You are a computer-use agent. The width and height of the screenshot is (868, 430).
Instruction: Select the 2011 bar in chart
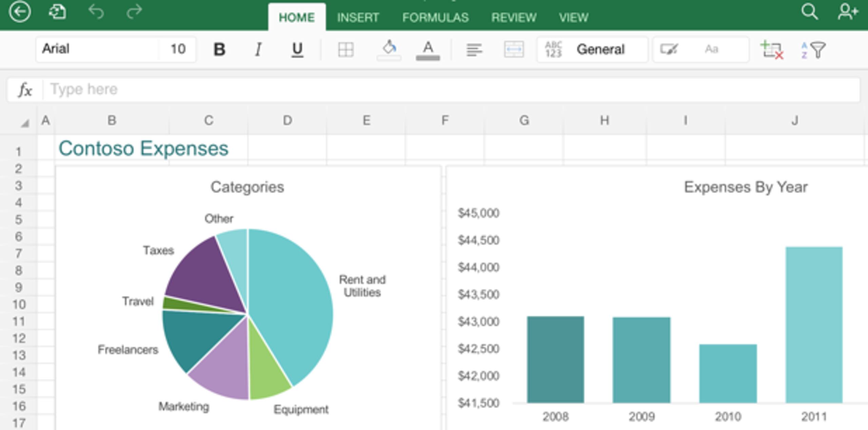coord(814,325)
